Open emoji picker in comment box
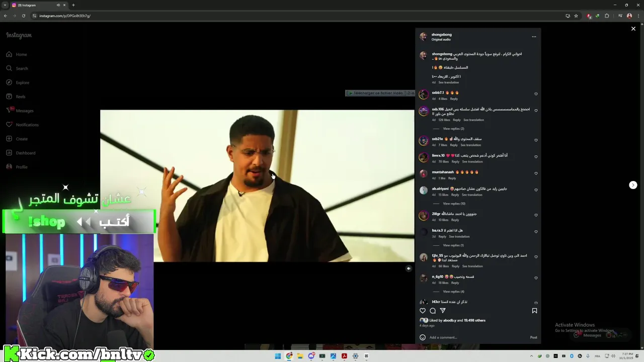Image resolution: width=644 pixels, height=362 pixels. 423,337
